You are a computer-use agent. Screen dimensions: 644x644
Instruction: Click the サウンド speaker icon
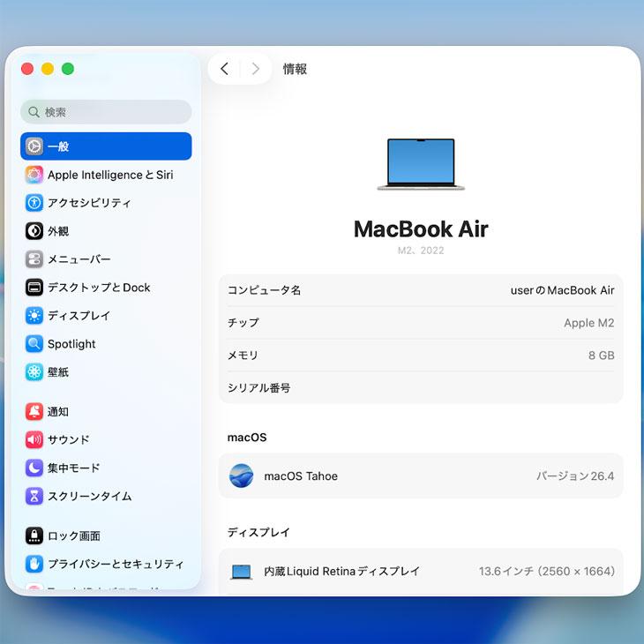[x=34, y=439]
